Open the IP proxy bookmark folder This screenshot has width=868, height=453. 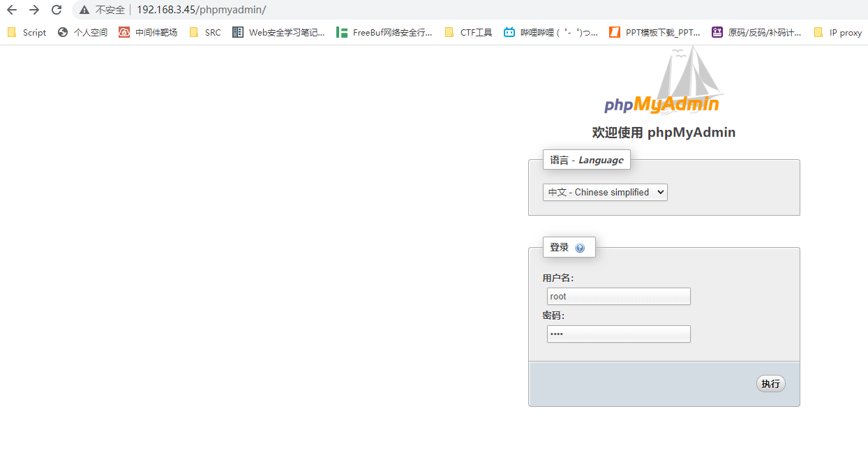point(838,32)
